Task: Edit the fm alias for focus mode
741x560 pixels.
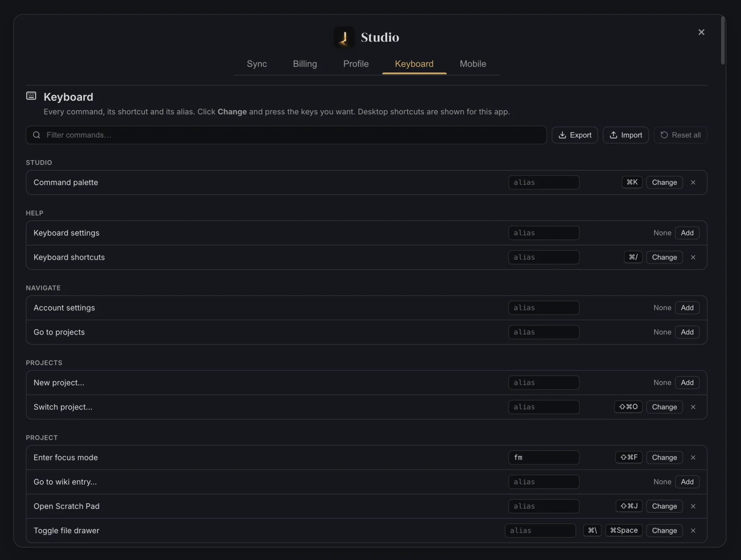Action: point(544,458)
